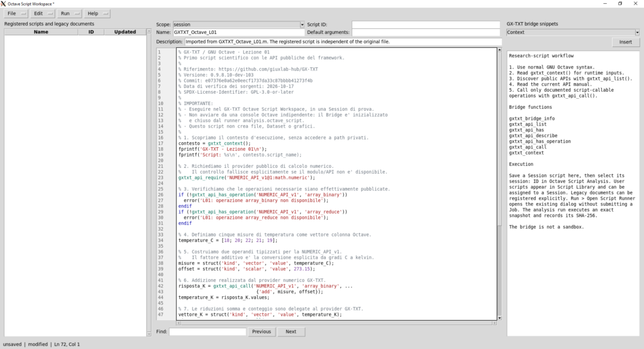The width and height of the screenshot is (644, 349).
Task: Focus the Default arguments field
Action: click(x=426, y=33)
